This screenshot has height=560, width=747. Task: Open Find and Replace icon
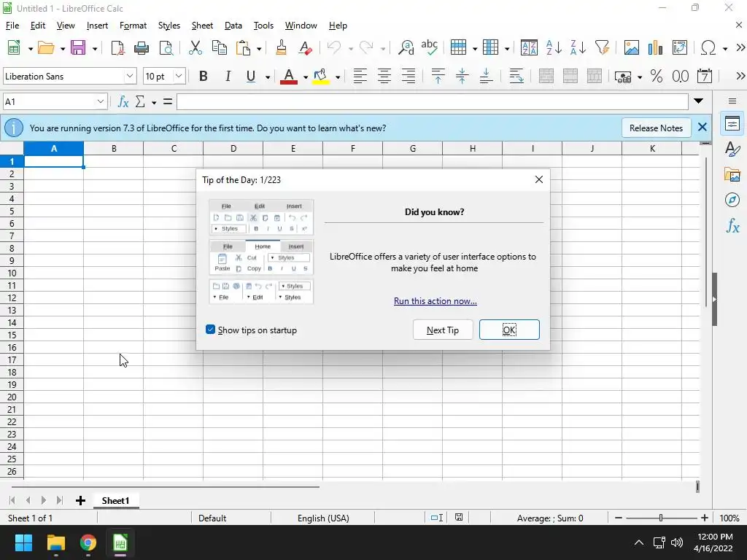tap(406, 47)
